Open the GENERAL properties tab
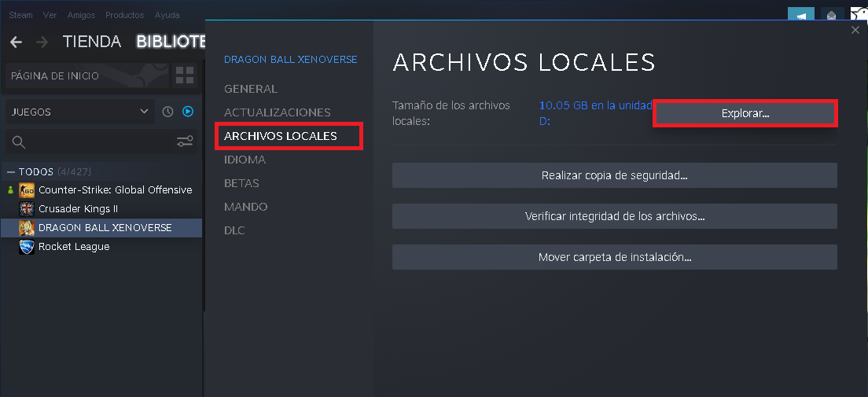Screen dimensions: 868x397 tap(251, 89)
